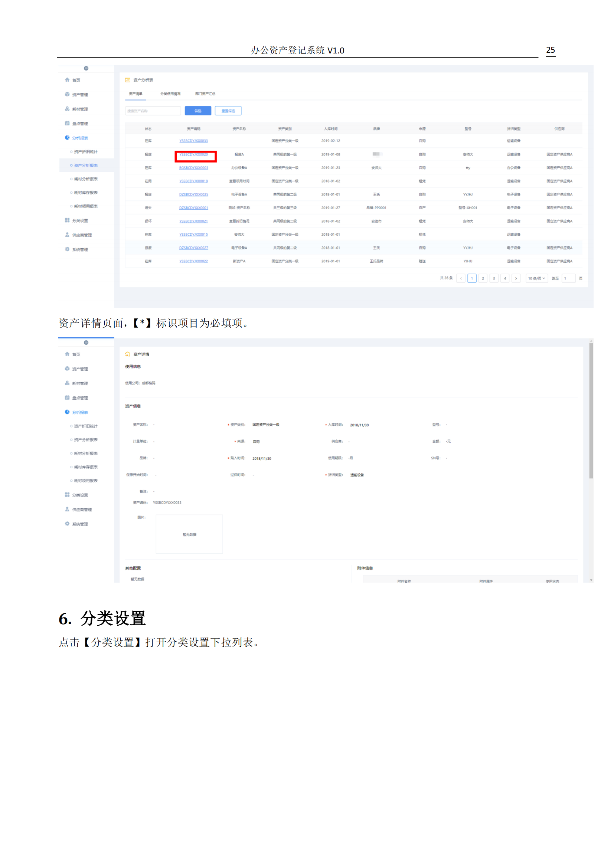
Task: Click sidebar collapse icon above asset detail menu
Action: coord(86,343)
